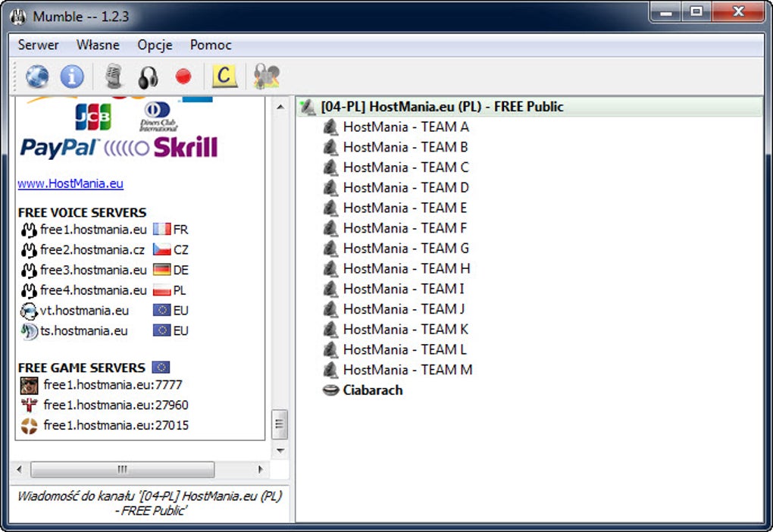773x532 pixels.
Task: Click the log panel scroll-up arrow
Action: coord(280,107)
